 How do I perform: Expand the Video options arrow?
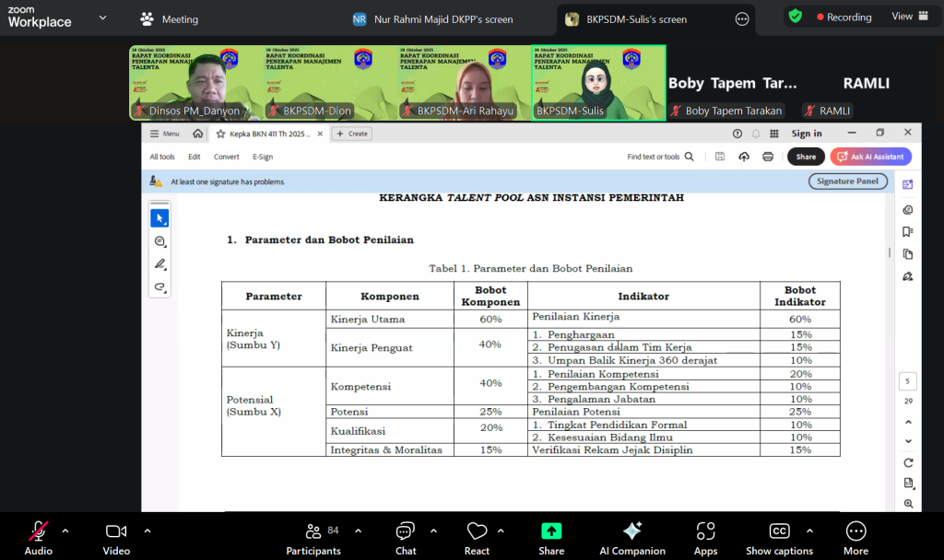[147, 531]
